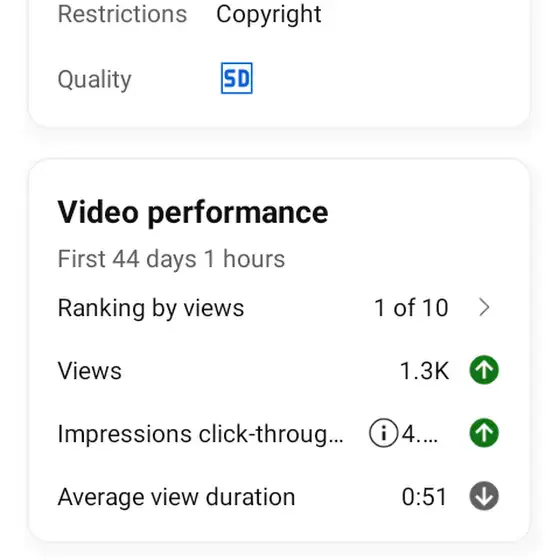Tap gray down arrow beside Average view duration
The height and width of the screenshot is (560, 560).
tap(484, 496)
